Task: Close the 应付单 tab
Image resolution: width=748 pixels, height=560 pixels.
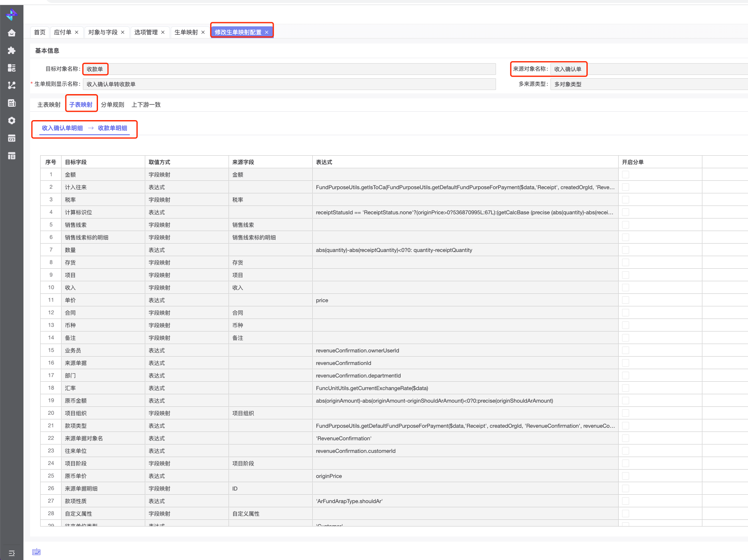Action: point(77,32)
